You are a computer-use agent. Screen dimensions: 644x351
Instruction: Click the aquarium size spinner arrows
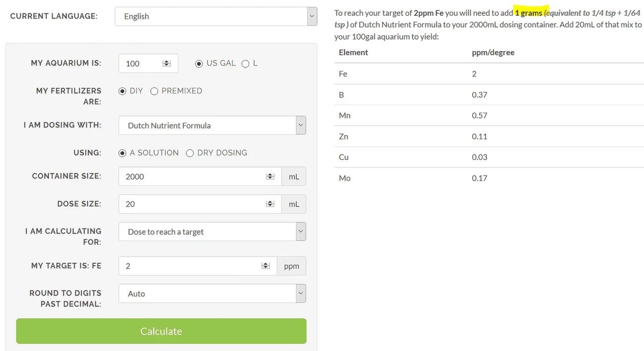tap(166, 63)
